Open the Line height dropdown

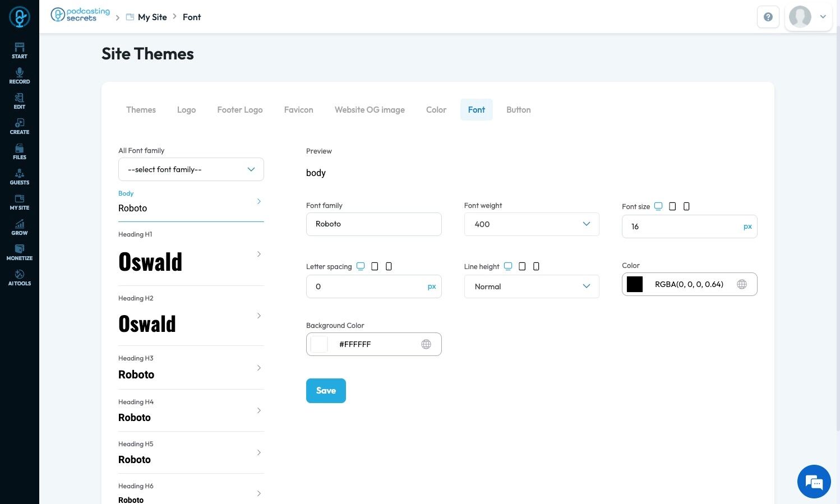pos(532,286)
